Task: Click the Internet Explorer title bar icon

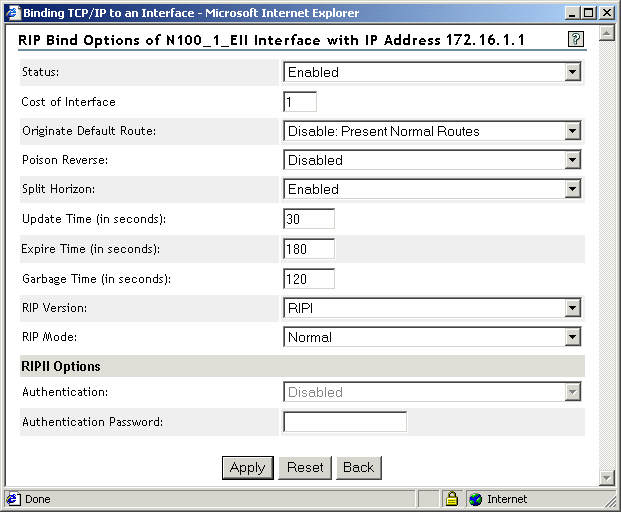Action: point(13,13)
